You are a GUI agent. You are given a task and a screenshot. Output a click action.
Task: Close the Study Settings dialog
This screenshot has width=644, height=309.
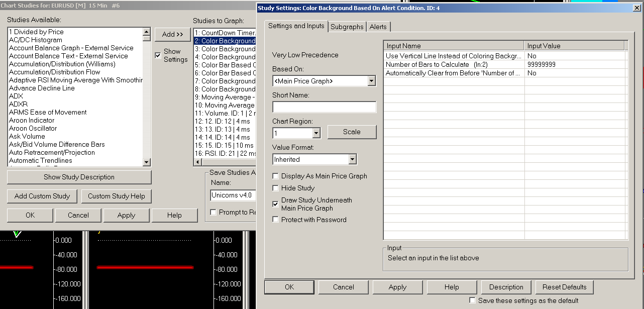pyautogui.click(x=637, y=8)
